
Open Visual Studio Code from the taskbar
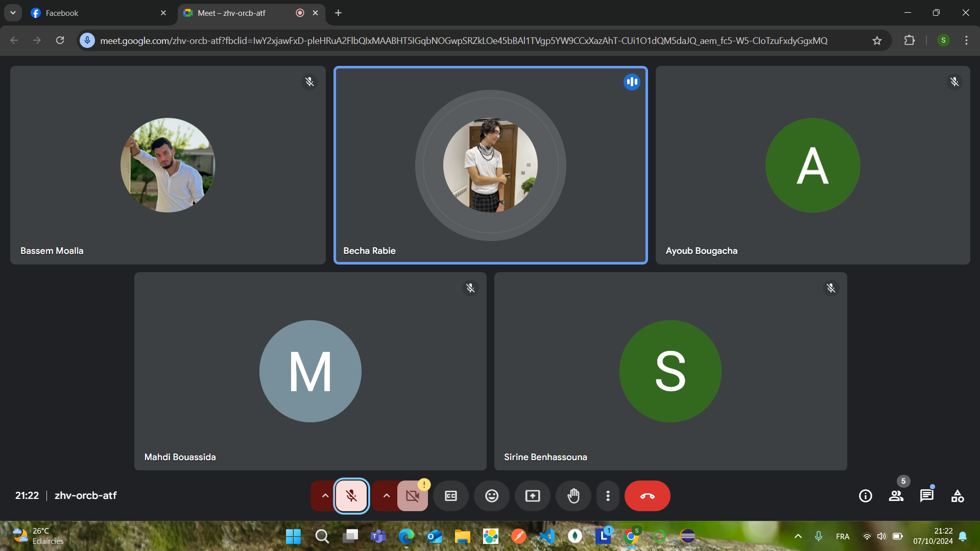coord(547,536)
